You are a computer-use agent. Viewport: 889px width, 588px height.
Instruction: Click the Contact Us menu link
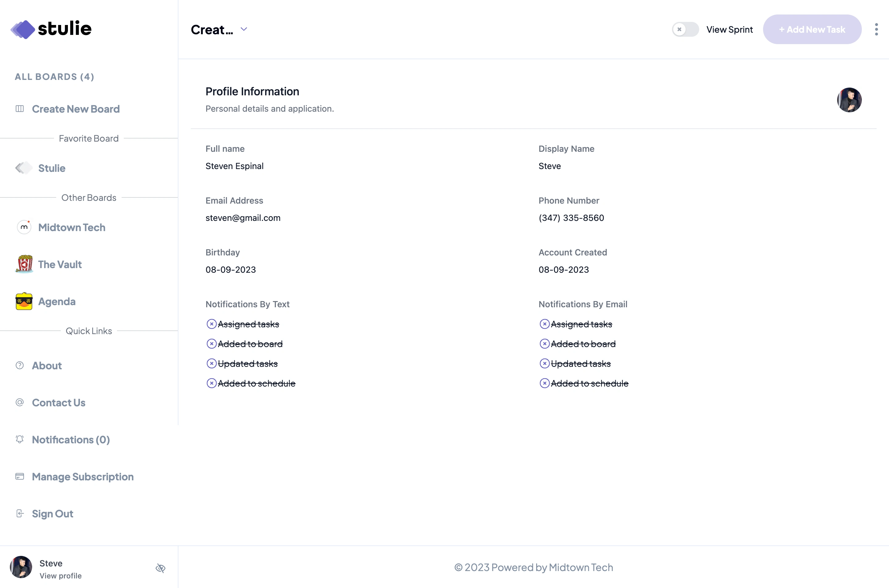[58, 402]
